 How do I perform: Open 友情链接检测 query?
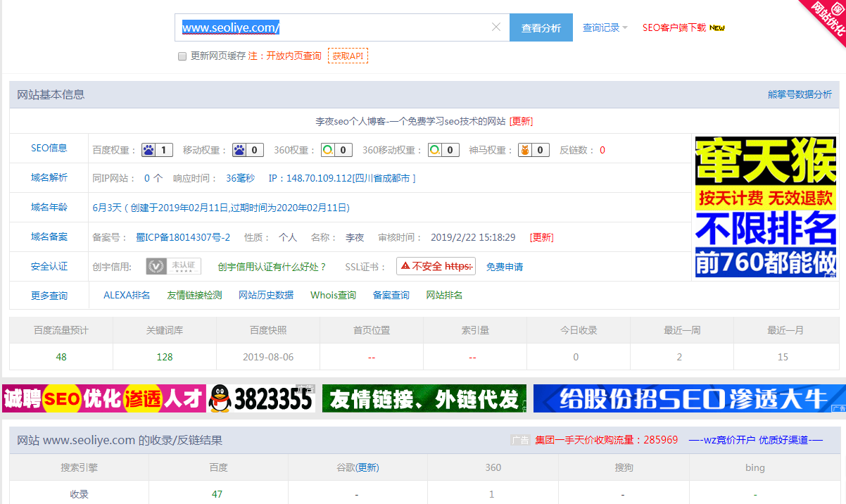click(x=194, y=295)
